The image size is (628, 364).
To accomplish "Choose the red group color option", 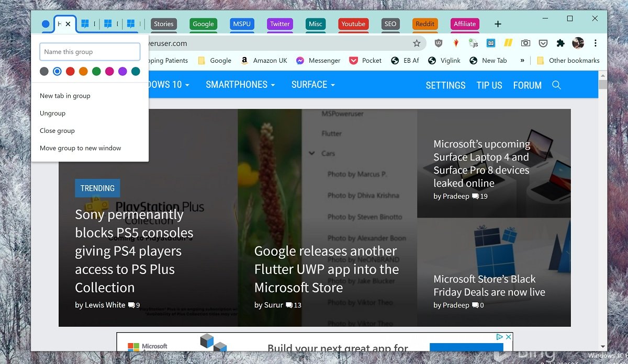I will 70,71.
